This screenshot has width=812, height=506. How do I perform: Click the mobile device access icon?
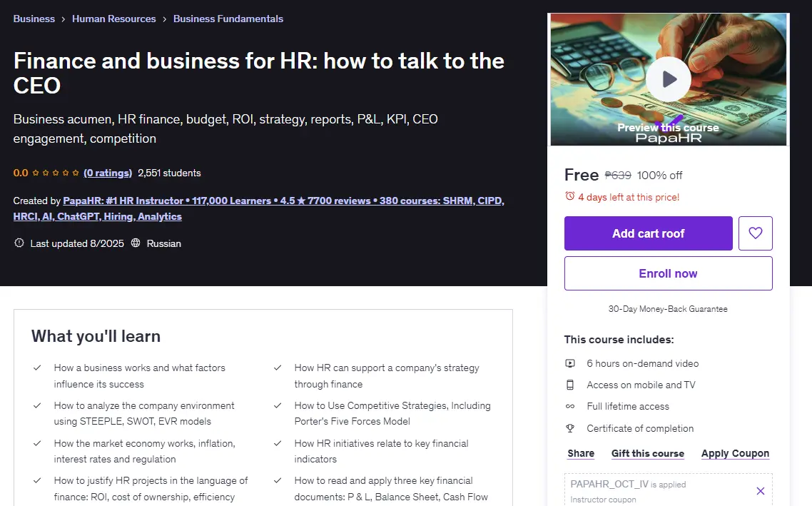569,385
